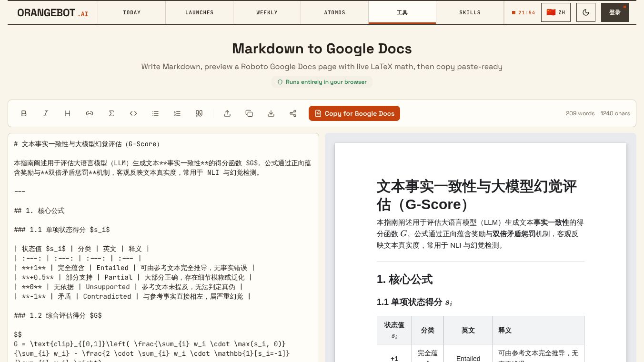This screenshot has width=644, height=362.
Task: Click the 登录 login button
Action: coord(615,12)
